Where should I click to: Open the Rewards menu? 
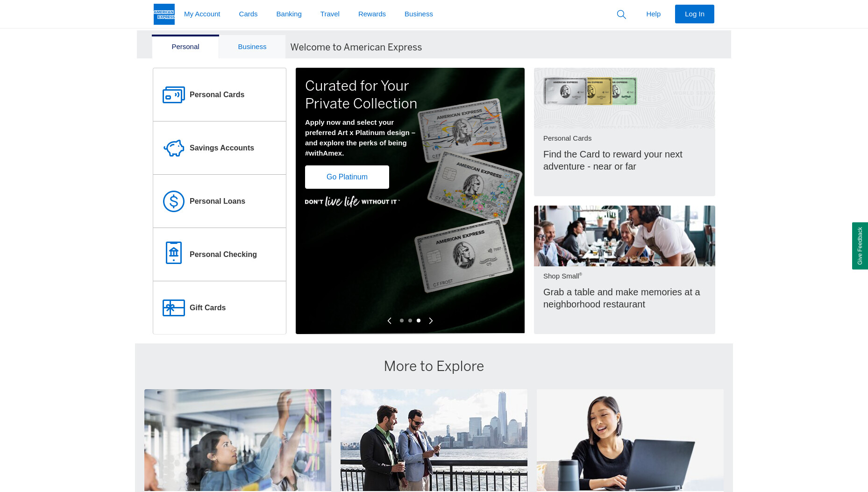click(x=372, y=14)
